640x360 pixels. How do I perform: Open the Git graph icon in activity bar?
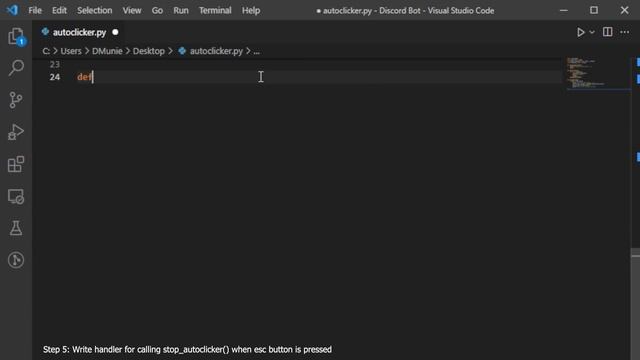click(16, 260)
